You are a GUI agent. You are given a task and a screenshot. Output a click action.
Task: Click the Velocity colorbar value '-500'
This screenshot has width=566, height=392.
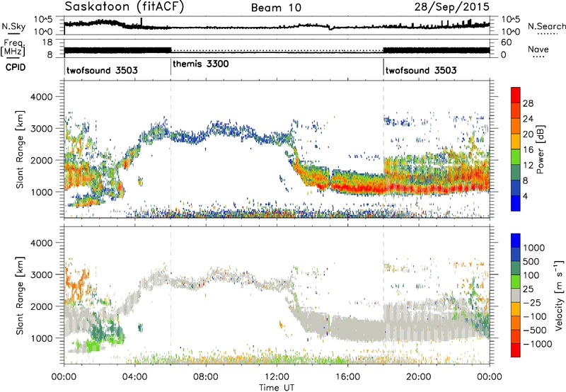534,330
